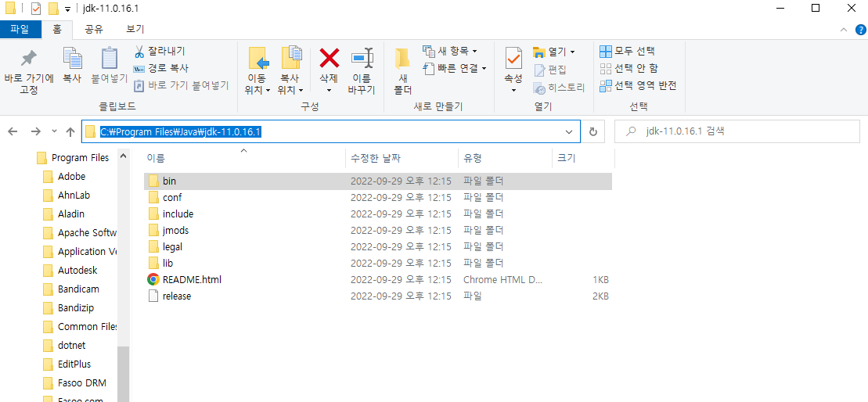Sort by 수정한 날짜 column header

point(402,158)
